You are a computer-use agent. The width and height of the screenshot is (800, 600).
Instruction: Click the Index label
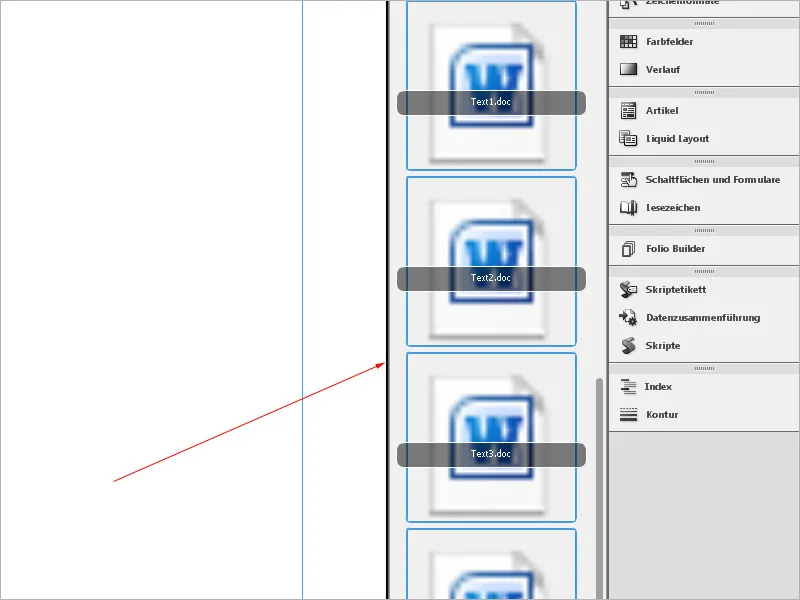coord(658,387)
